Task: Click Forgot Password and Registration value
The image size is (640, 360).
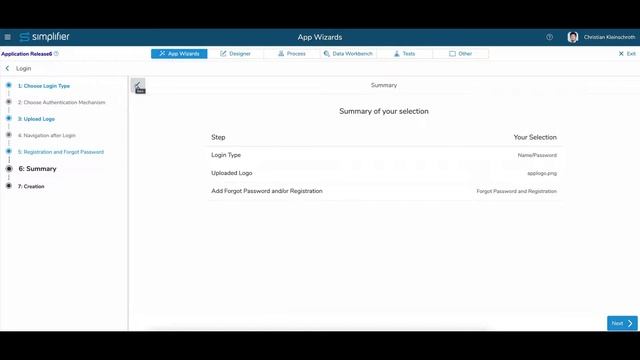Action: [516, 191]
